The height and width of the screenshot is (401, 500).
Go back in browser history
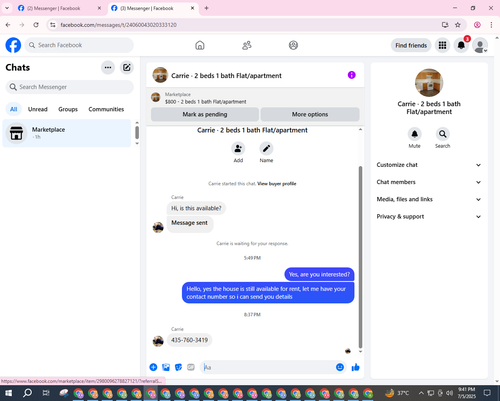pos(8,25)
